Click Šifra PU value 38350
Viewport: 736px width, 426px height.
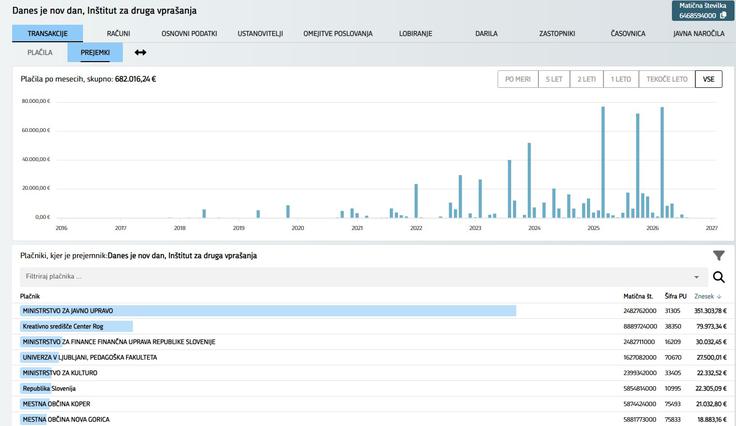(673, 326)
